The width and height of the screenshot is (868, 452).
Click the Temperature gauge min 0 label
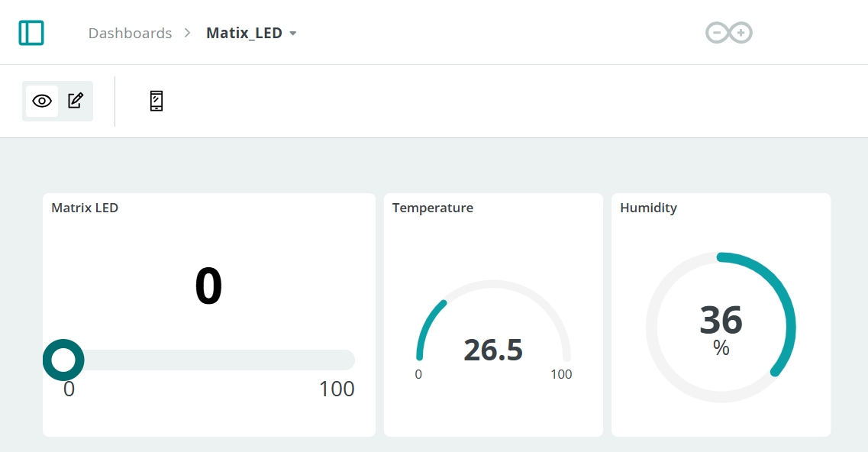tap(418, 374)
